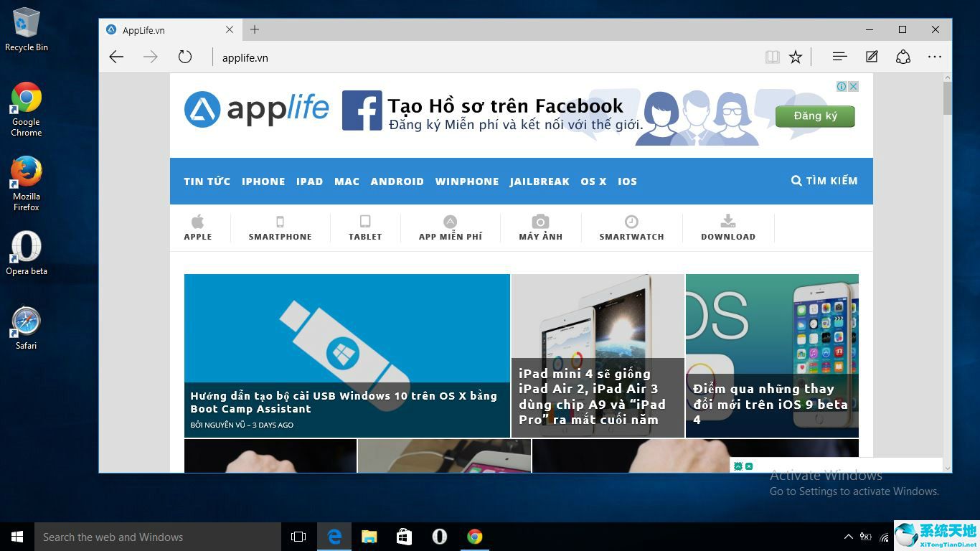The height and width of the screenshot is (551, 980).
Task: Open the Download section icon
Action: [x=728, y=221]
